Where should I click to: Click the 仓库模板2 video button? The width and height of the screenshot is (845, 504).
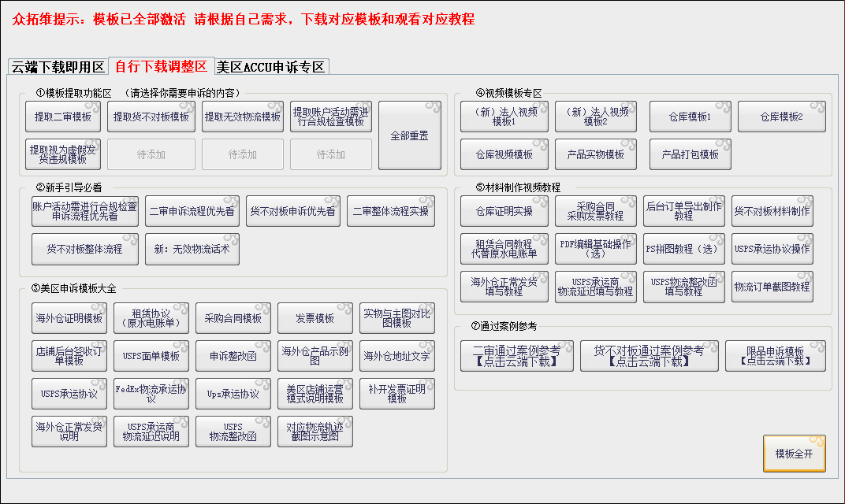point(782,117)
